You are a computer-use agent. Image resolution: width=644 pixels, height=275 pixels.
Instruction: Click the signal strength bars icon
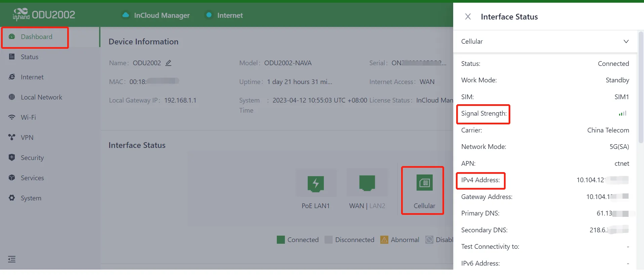click(x=622, y=114)
